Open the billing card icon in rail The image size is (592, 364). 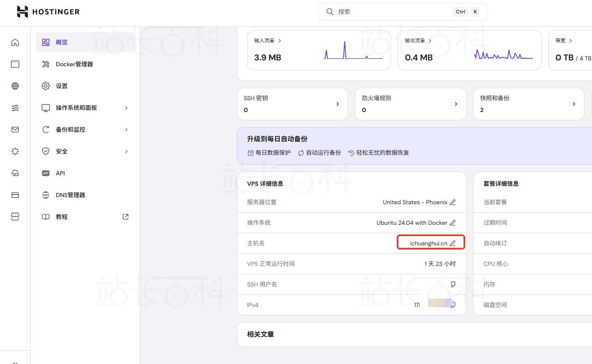tap(15, 195)
